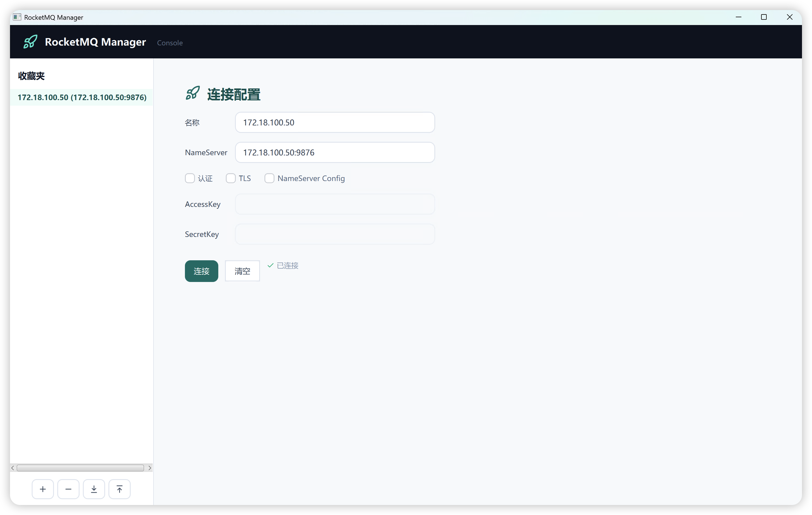Click the rocket logo in header
812x515 pixels.
click(x=30, y=42)
